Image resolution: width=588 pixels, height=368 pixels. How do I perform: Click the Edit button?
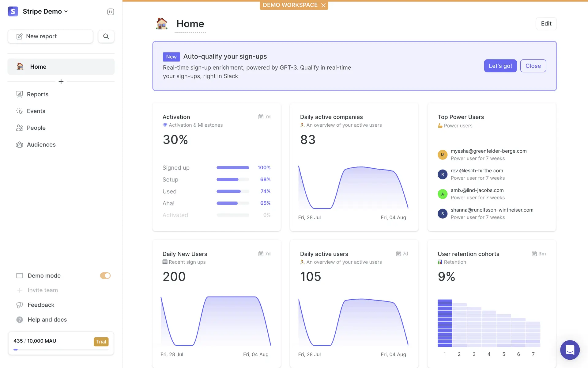coord(546,24)
